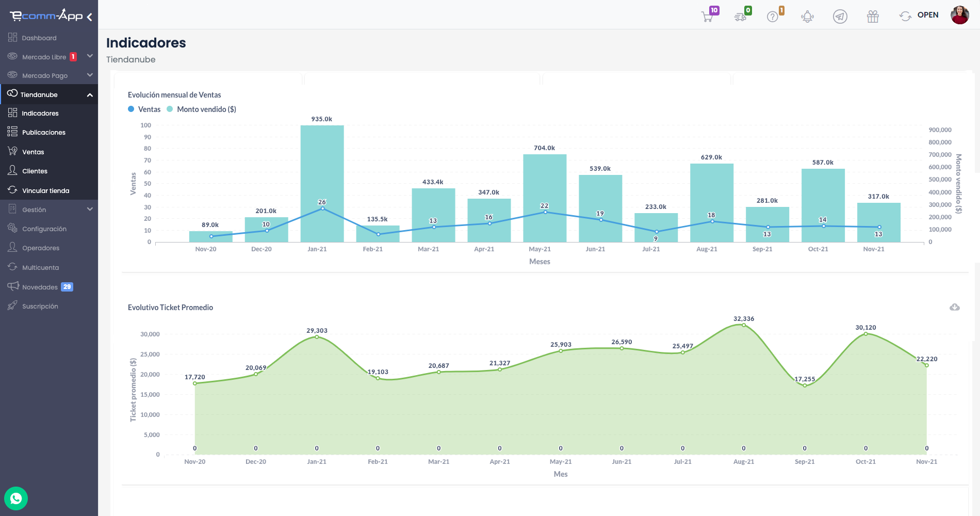Click the Oct-21 bar labeled 587.0k
The width and height of the screenshot is (980, 516).
click(823, 205)
